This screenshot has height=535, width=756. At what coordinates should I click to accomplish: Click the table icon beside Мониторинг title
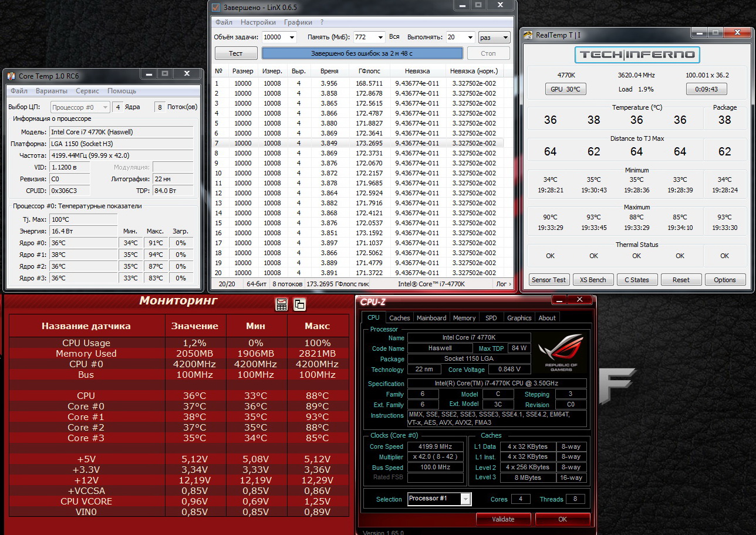(282, 304)
